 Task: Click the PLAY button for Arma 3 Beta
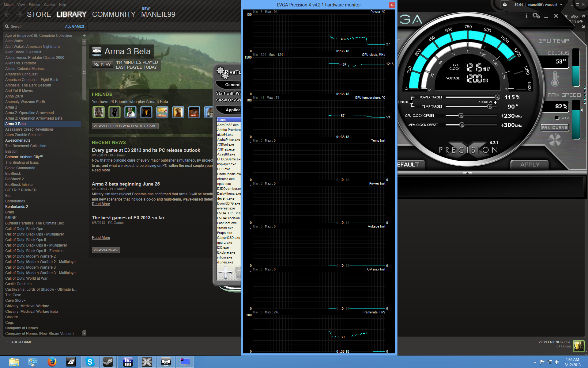pos(102,65)
